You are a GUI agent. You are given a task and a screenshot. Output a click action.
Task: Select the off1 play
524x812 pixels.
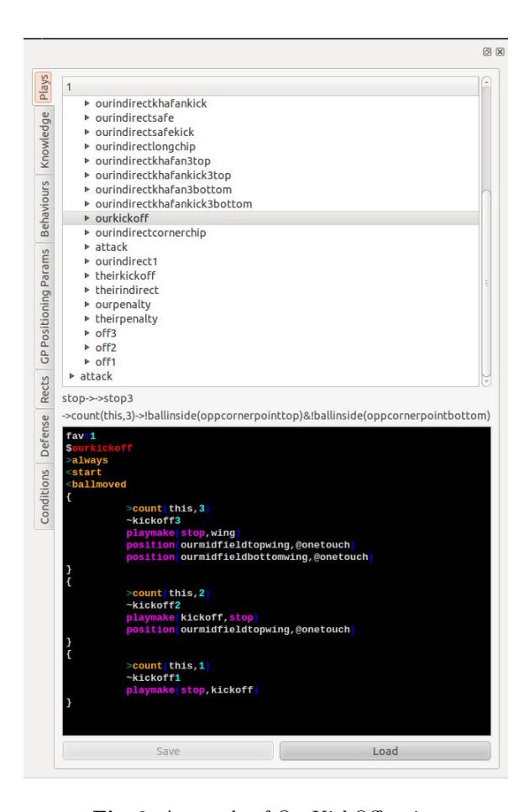[106, 362]
